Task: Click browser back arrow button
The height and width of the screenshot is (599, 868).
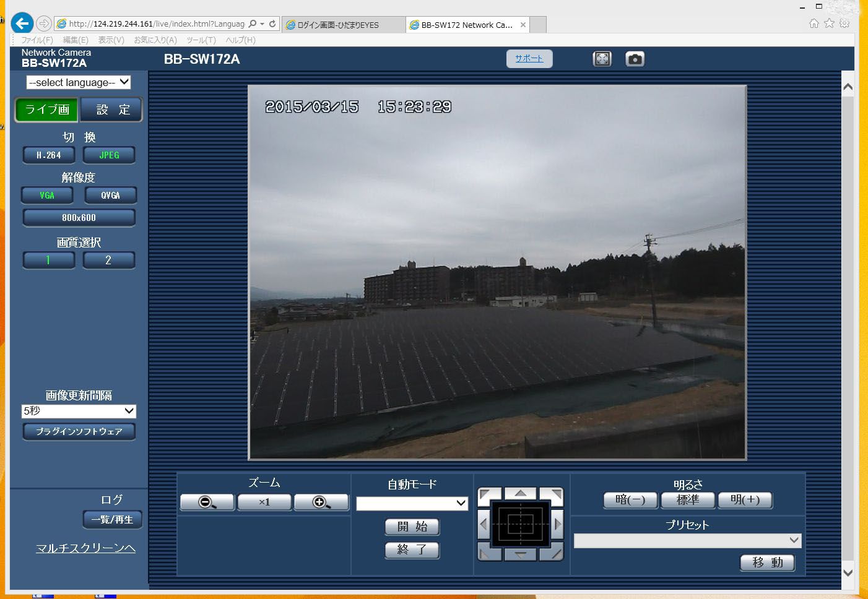Action: coord(22,24)
